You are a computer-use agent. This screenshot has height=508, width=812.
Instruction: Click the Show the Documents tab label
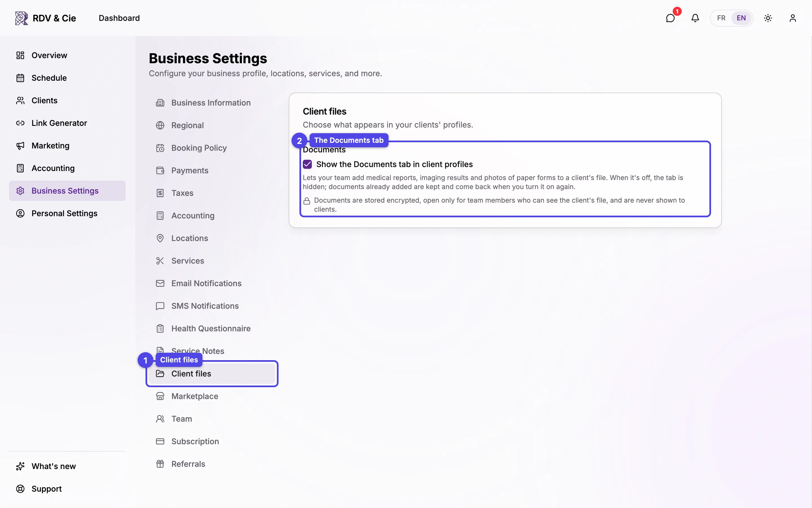click(394, 164)
